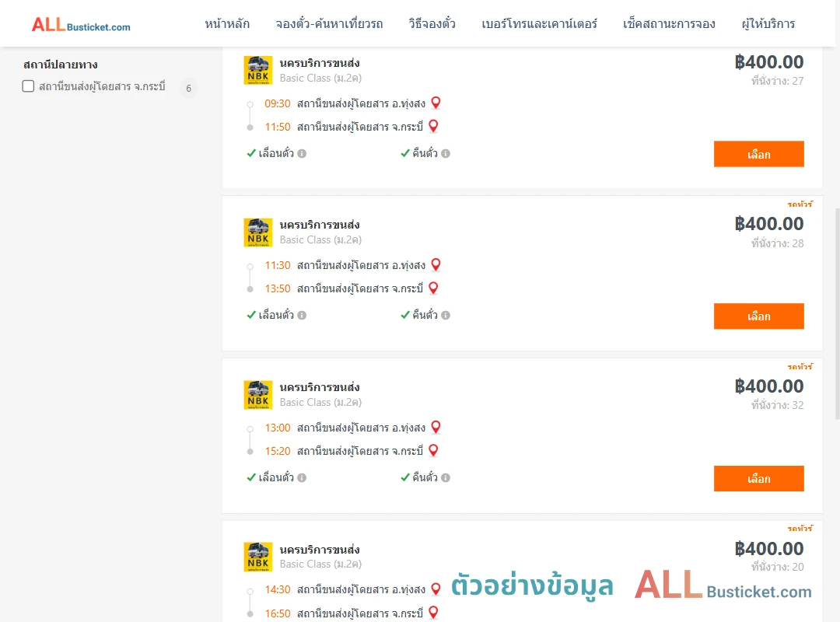Select the 09:30 trip with เลือก button
Viewport: 840px width, 622px height.
coord(758,154)
